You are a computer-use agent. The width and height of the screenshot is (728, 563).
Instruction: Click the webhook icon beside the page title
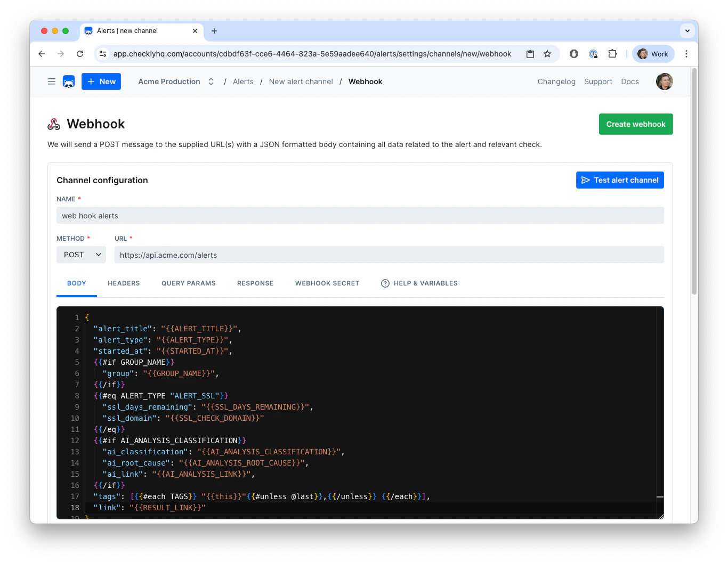pos(54,124)
